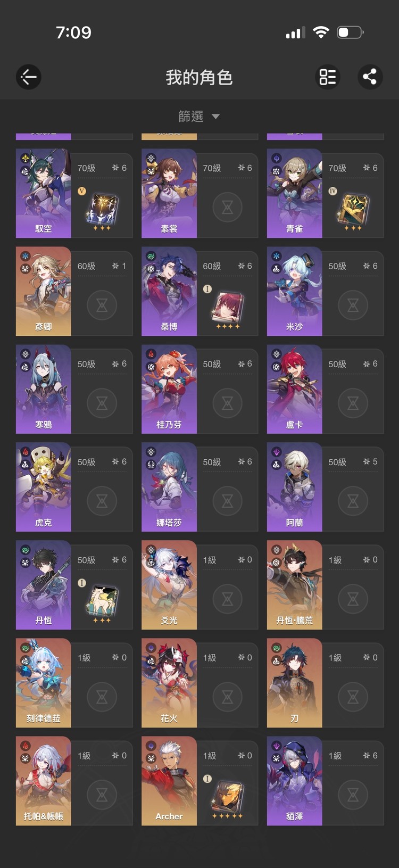Open the 花火 character card

(199, 683)
